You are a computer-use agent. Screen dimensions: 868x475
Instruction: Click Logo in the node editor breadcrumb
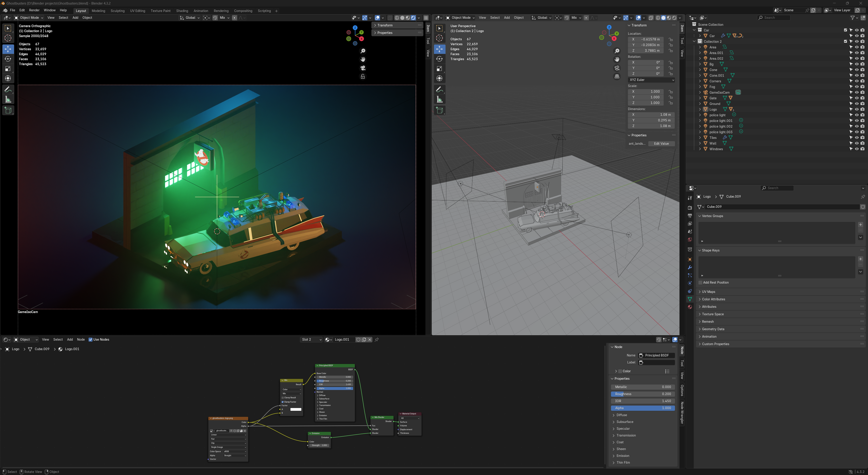16,349
